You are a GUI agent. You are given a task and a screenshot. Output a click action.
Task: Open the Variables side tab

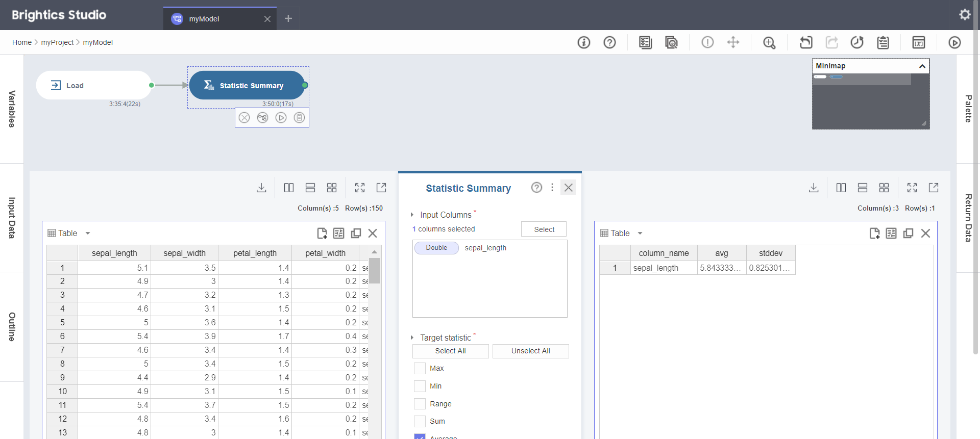click(x=12, y=109)
